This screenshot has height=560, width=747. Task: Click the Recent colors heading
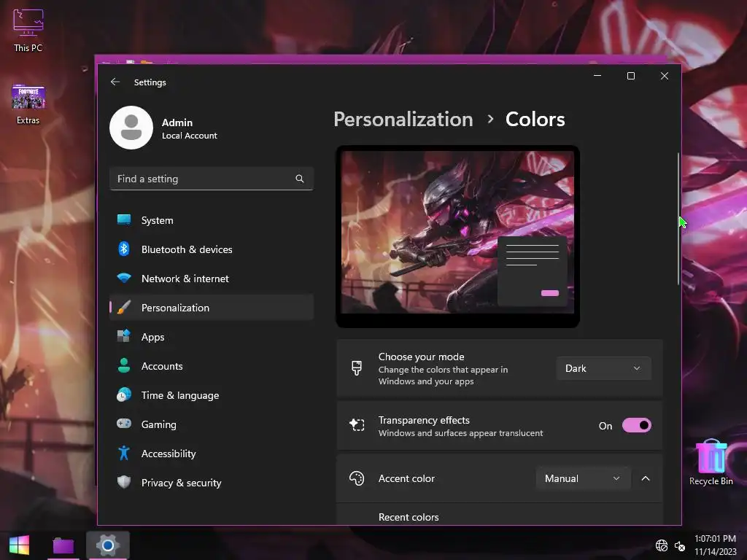409,517
